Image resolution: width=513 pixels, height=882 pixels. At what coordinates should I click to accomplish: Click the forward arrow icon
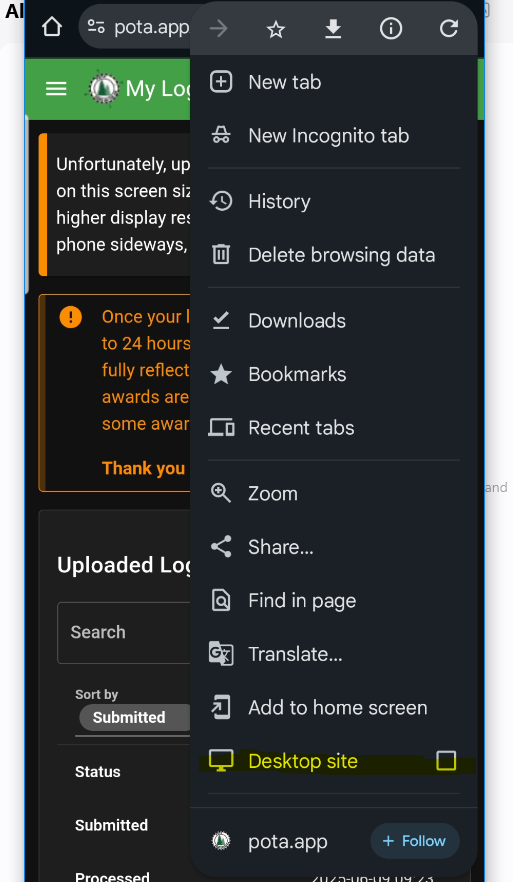(x=218, y=28)
